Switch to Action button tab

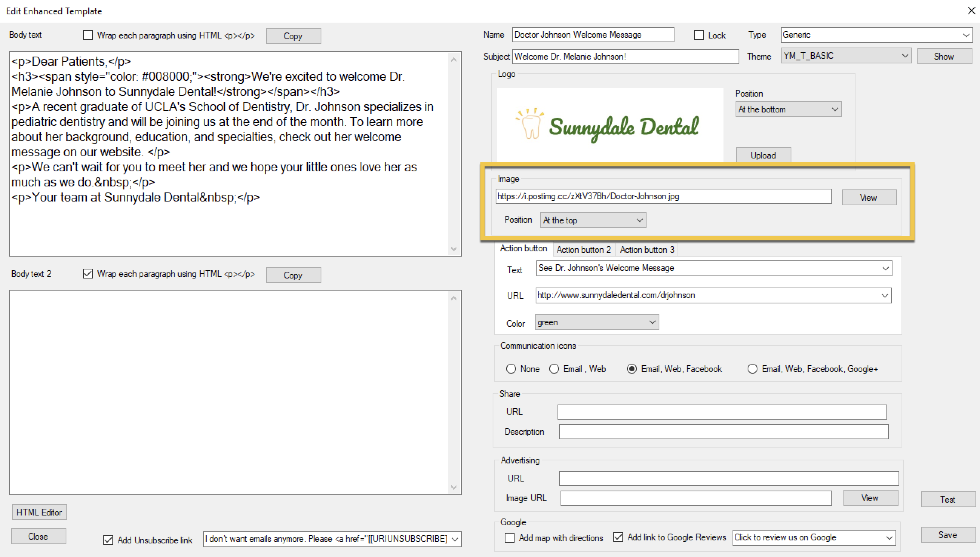[524, 249]
